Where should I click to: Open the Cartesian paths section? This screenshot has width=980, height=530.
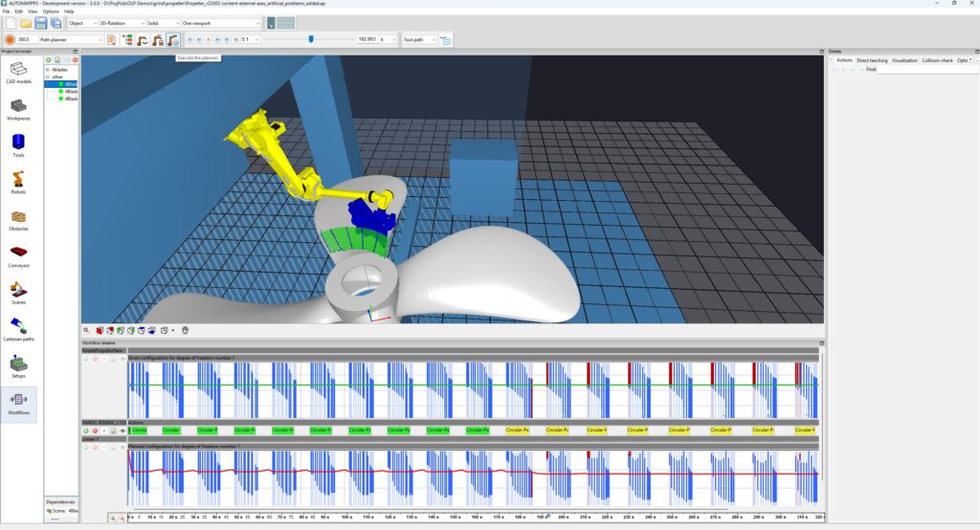point(18,329)
